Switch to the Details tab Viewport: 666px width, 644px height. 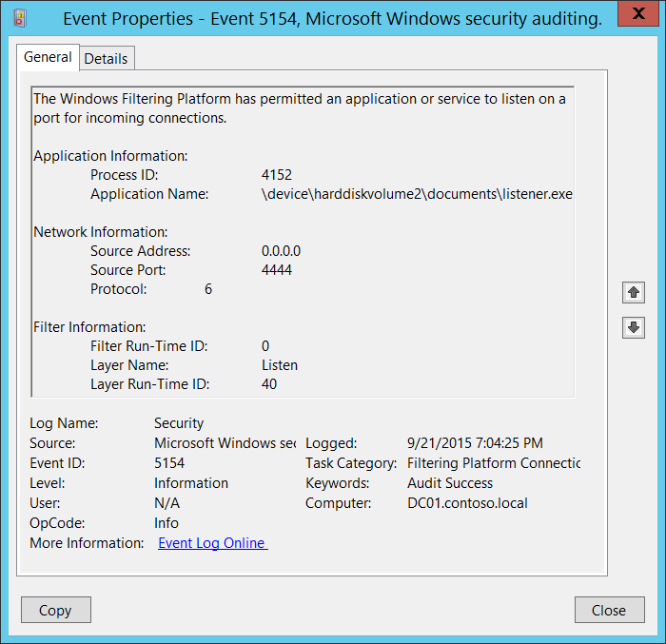coord(106,58)
